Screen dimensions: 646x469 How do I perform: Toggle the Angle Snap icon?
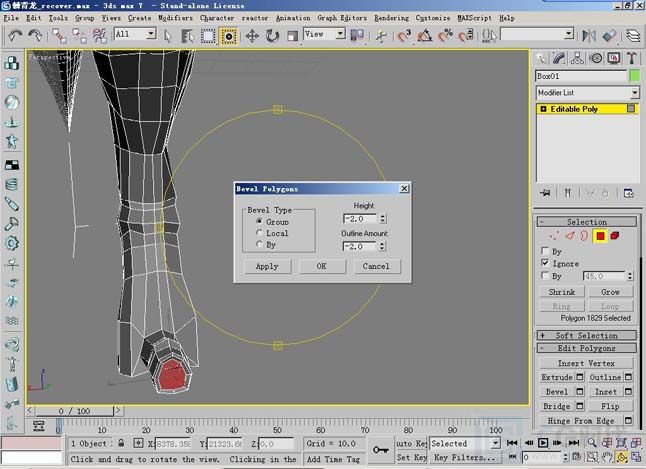[424, 36]
